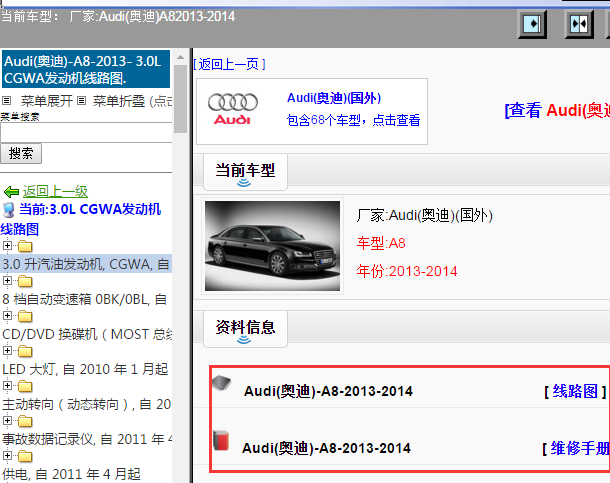Click the 菜单折叠 text label
The height and width of the screenshot is (483, 610).
tap(119, 101)
